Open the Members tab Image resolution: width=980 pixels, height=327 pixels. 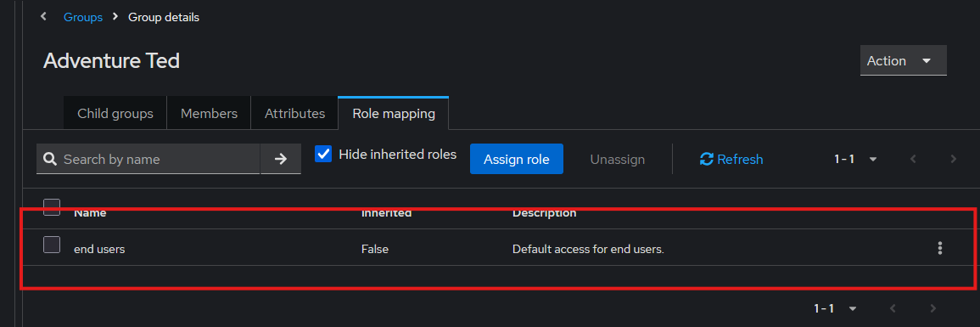point(209,114)
